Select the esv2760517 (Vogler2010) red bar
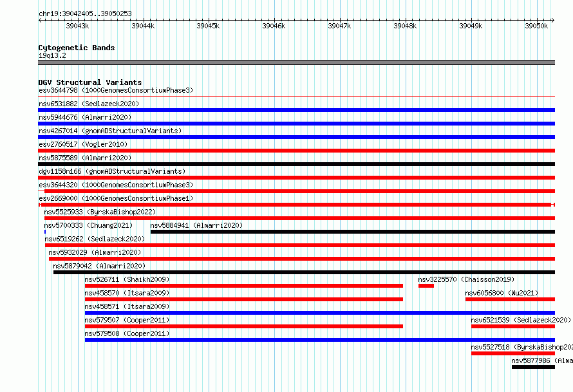573x392 pixels. pyautogui.click(x=296, y=151)
